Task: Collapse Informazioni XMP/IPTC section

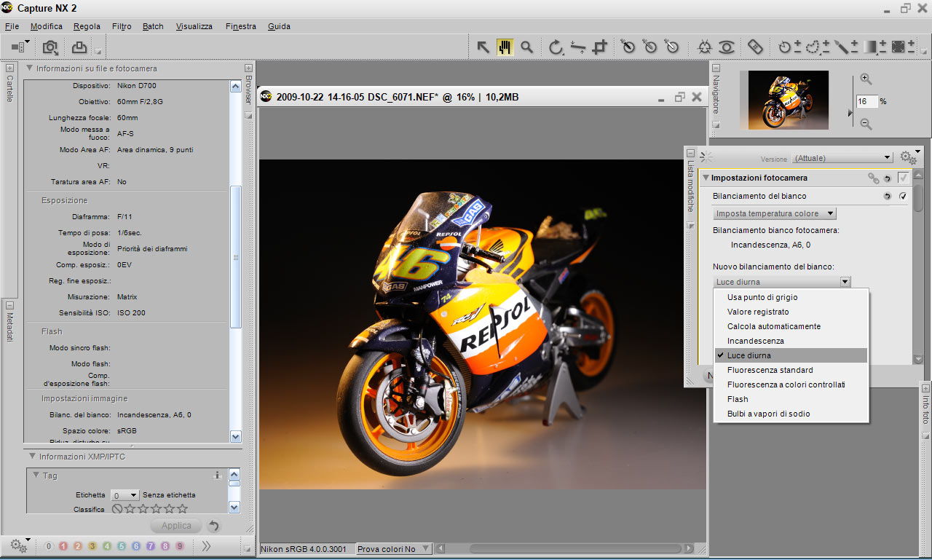Action: click(x=32, y=457)
